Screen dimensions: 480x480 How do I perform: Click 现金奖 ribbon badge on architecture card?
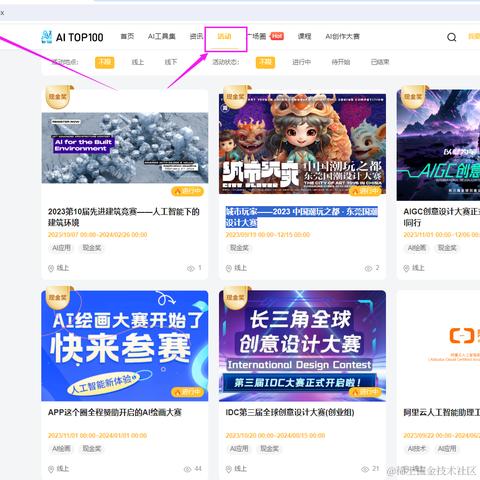coord(58,97)
